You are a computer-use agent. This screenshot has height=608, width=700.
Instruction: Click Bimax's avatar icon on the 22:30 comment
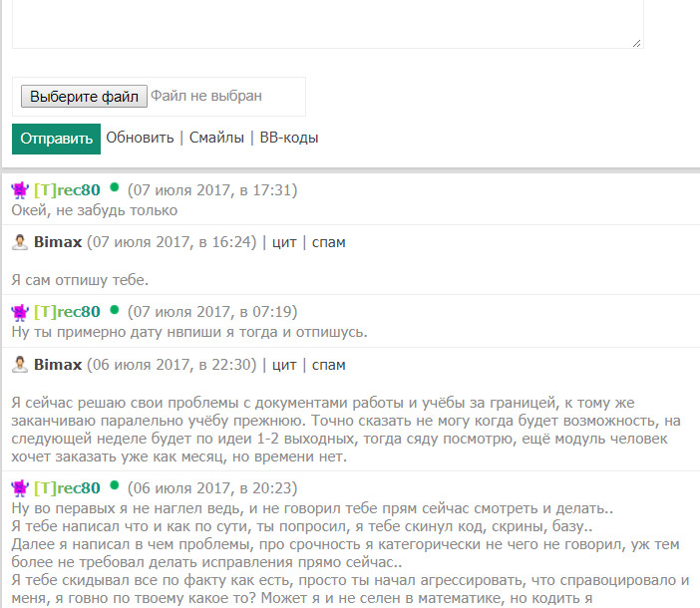20,364
